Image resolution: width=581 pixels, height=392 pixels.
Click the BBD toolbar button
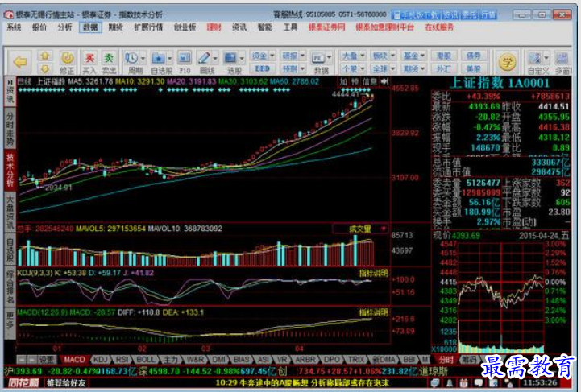tap(263, 68)
